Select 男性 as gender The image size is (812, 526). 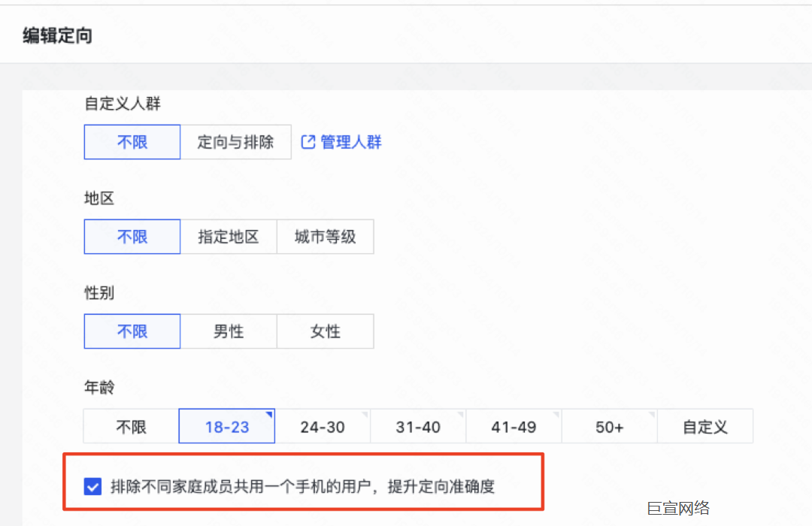(x=229, y=331)
